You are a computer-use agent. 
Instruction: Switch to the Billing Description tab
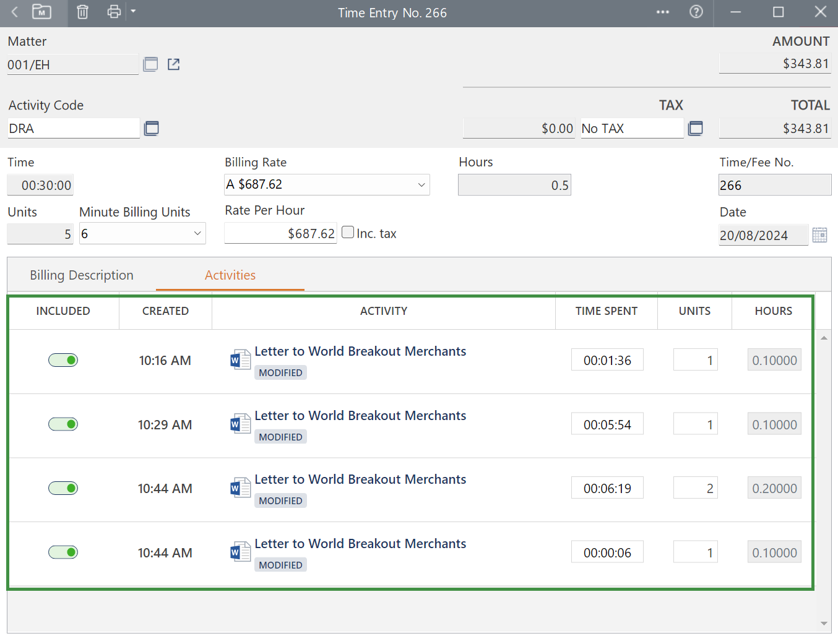click(81, 275)
